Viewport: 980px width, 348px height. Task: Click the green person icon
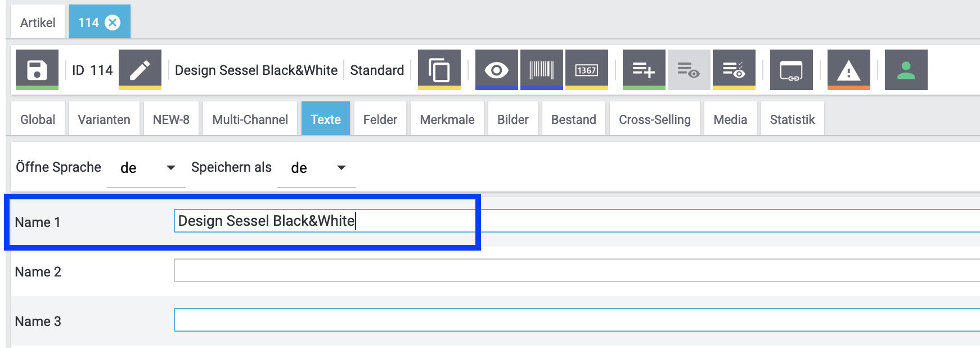(906, 70)
